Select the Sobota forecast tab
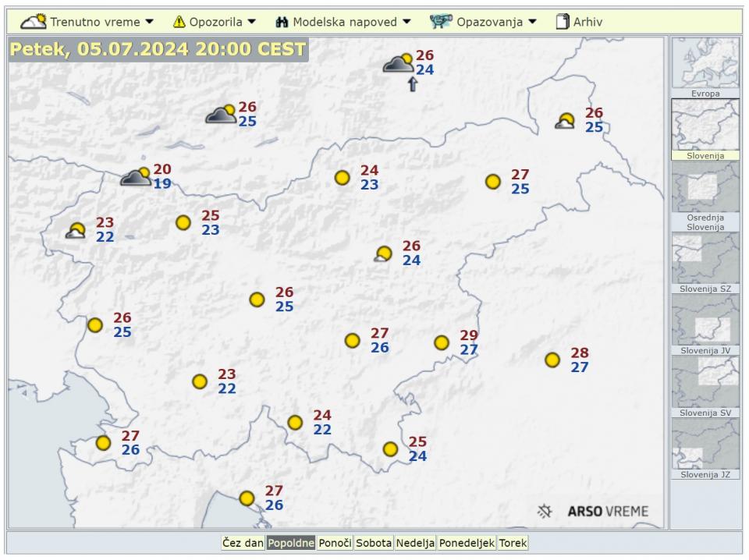This screenshot has height=560, width=749. click(x=374, y=543)
